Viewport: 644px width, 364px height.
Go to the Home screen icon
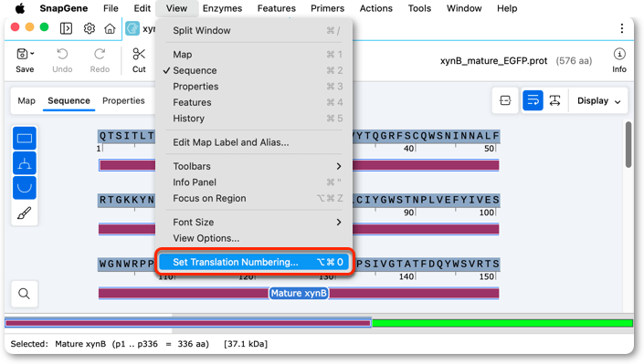[110, 28]
